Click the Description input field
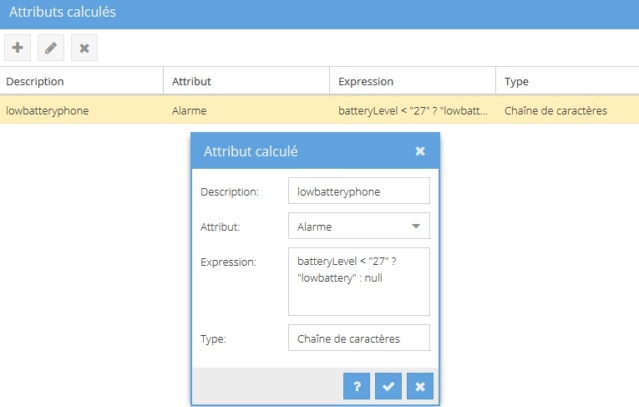Viewport: 639px width, 407px height. (359, 191)
